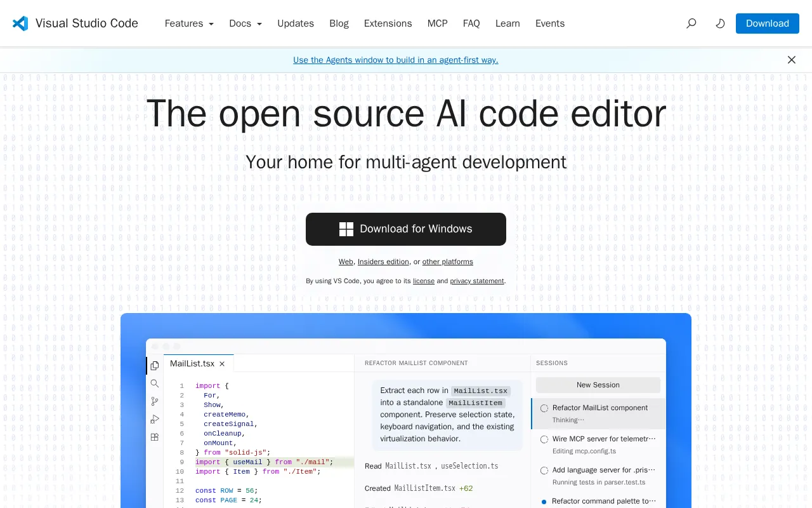Open the FAQ nav item
Screen dimensions: 812x508
click(471, 23)
